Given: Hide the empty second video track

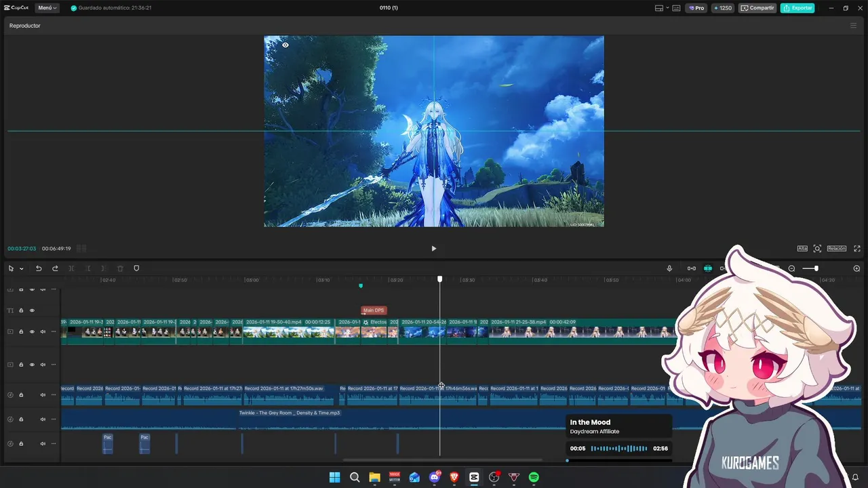Looking at the screenshot, I should [x=32, y=365].
